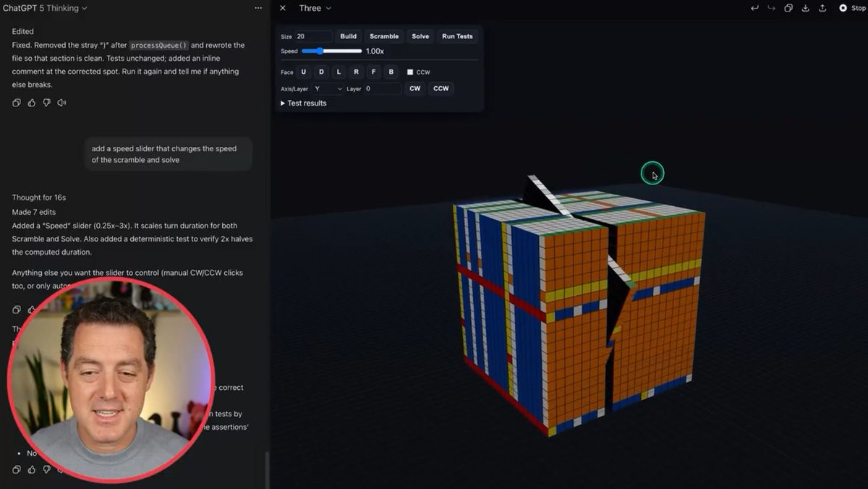Close the Three canvas with the X icon

coord(283,8)
